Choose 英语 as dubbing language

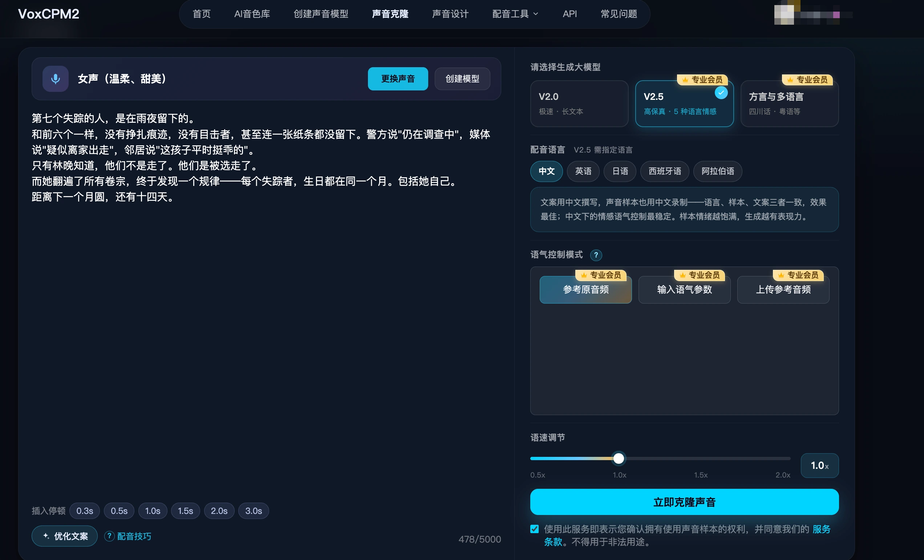(x=583, y=171)
